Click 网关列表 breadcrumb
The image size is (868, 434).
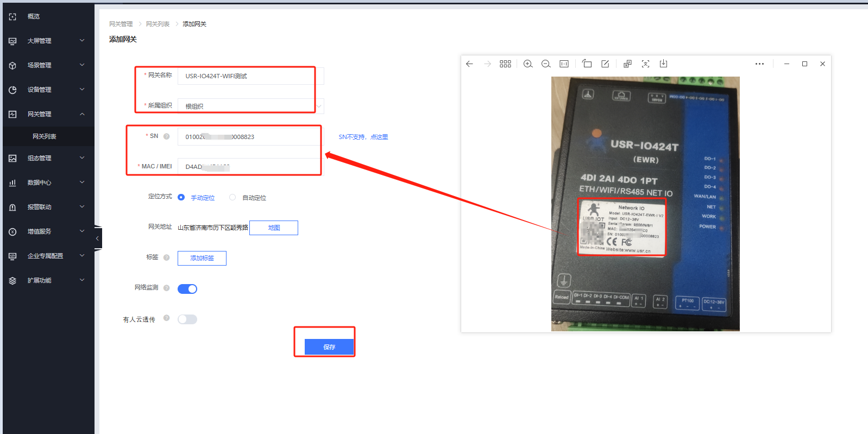[x=158, y=24]
